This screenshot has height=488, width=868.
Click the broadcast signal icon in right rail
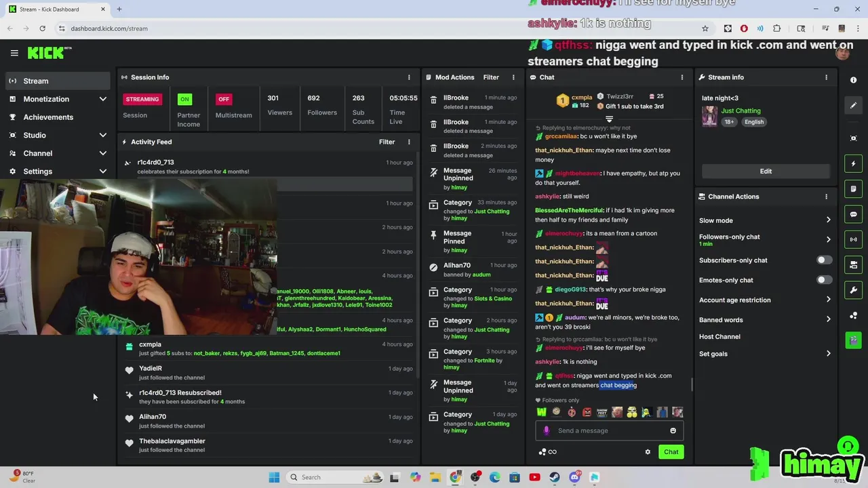[853, 239]
